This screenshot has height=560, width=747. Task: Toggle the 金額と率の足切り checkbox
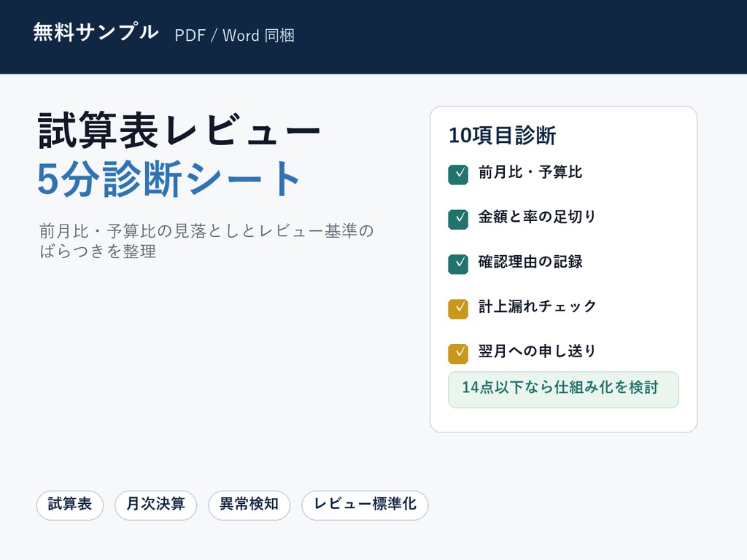pyautogui.click(x=458, y=219)
